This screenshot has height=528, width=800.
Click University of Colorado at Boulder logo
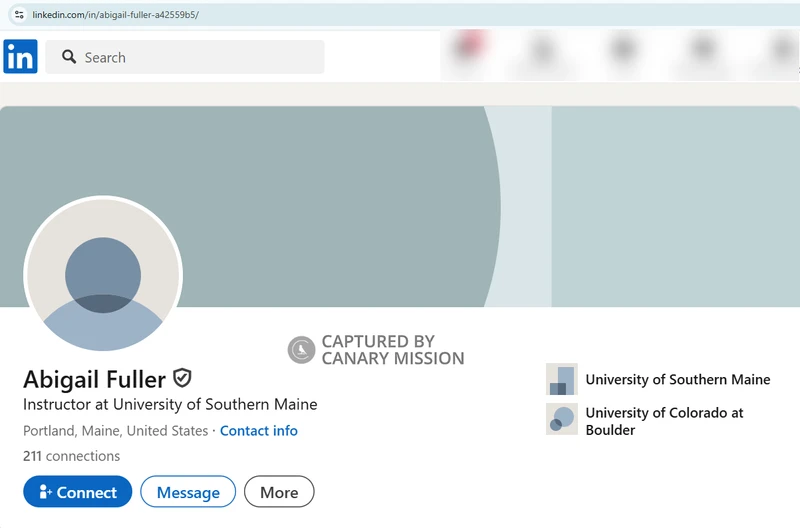pyautogui.click(x=562, y=419)
